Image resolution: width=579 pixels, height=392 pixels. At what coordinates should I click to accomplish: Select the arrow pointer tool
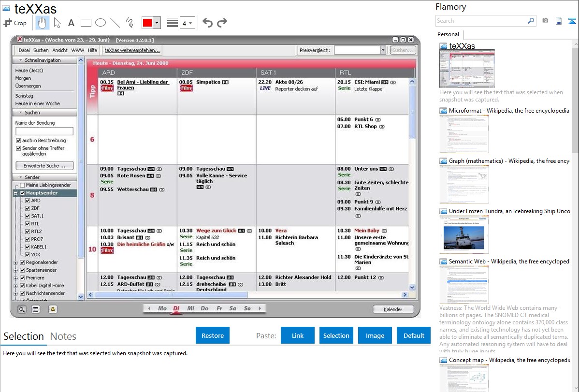57,23
